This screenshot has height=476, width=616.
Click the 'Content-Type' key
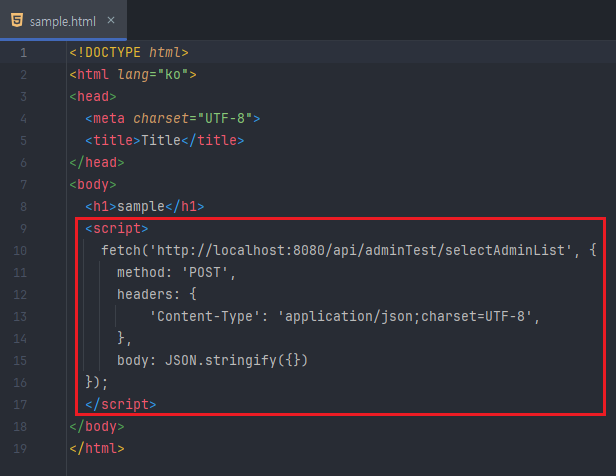205,316
